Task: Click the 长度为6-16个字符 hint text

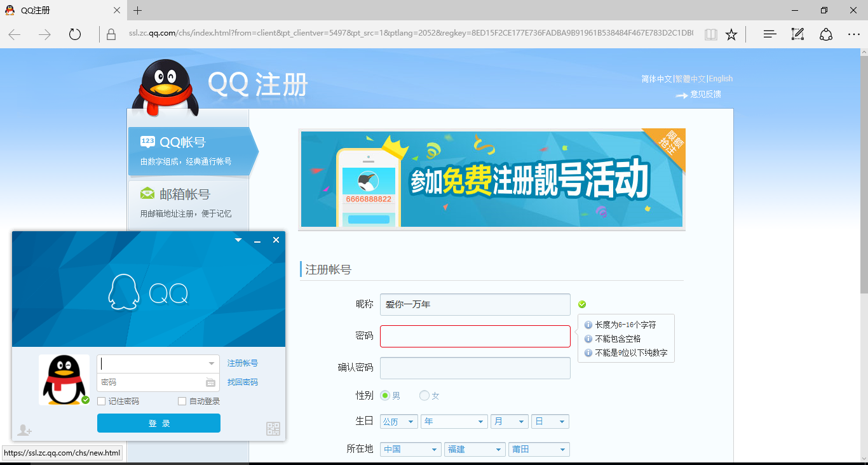Action: coord(626,325)
